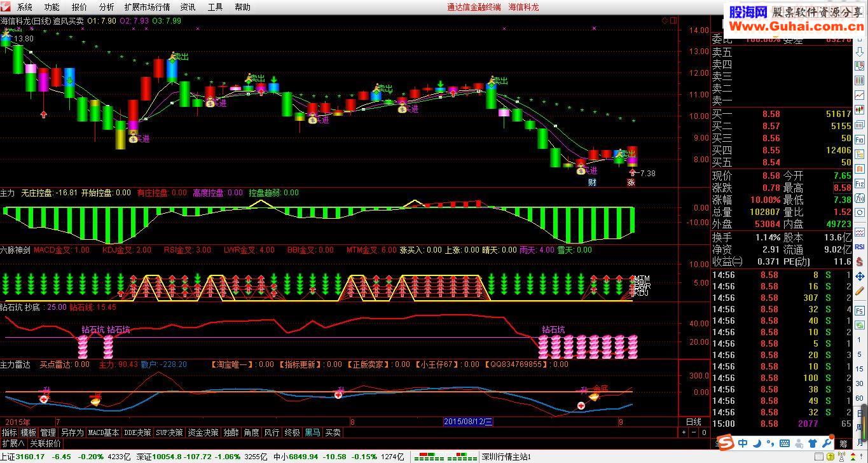Open the 功能 menu
This screenshot has height=463, width=868.
point(52,7)
